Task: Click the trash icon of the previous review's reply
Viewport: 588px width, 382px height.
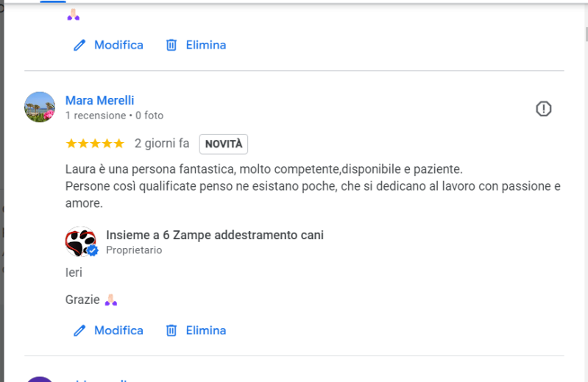Action: pyautogui.click(x=171, y=45)
